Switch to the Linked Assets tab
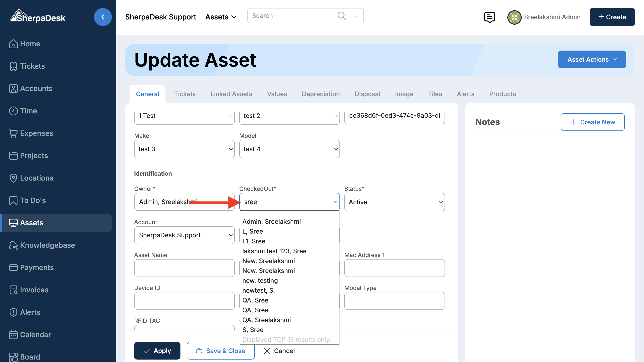Viewport: 644px width, 362px height. 231,94
